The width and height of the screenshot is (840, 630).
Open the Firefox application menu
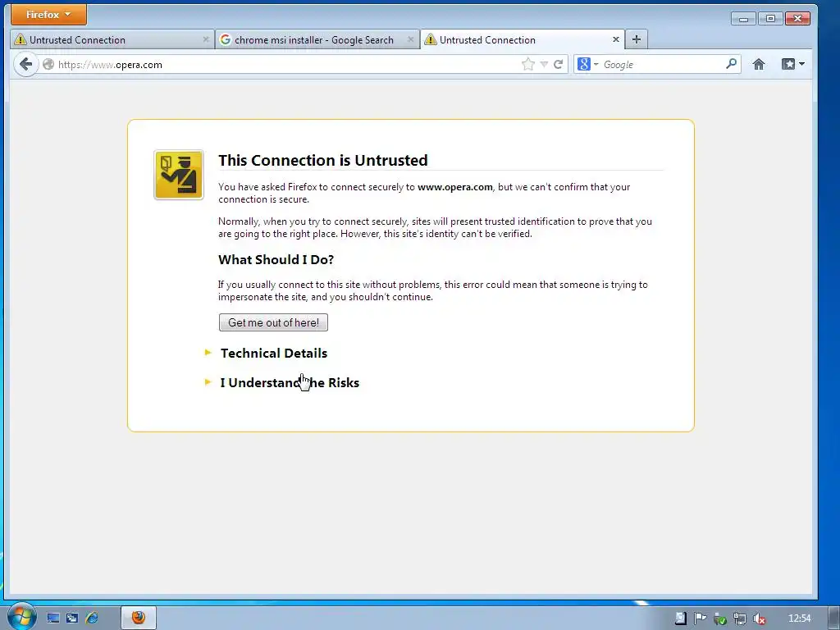pyautogui.click(x=48, y=15)
